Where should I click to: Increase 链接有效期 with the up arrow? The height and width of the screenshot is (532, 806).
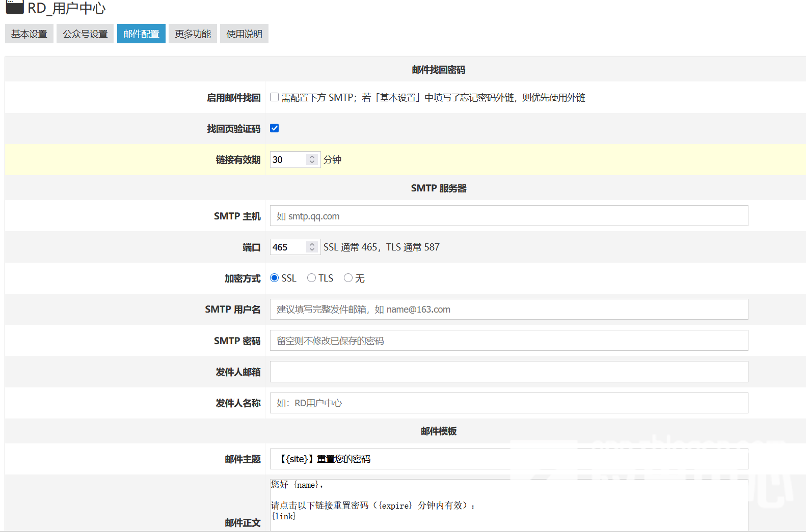coord(312,157)
